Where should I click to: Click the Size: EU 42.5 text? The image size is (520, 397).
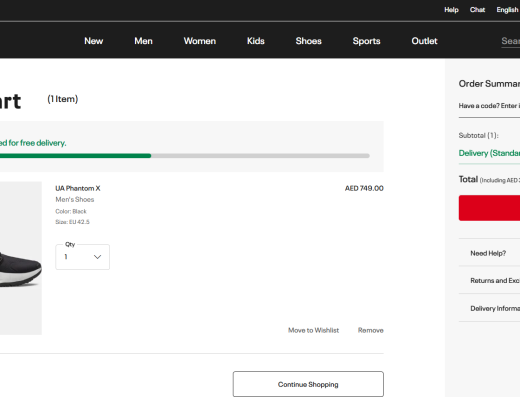[x=72, y=222]
